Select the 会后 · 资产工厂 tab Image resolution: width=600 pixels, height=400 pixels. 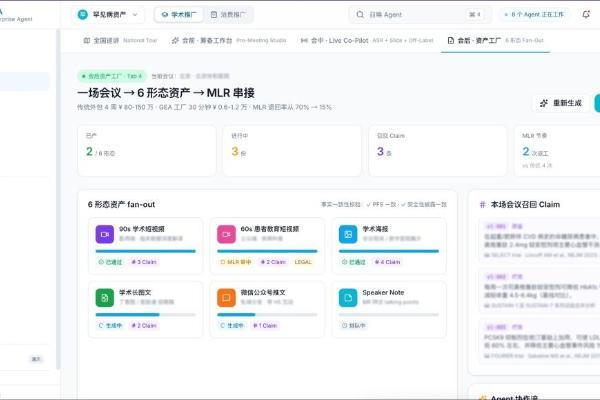[x=496, y=40]
